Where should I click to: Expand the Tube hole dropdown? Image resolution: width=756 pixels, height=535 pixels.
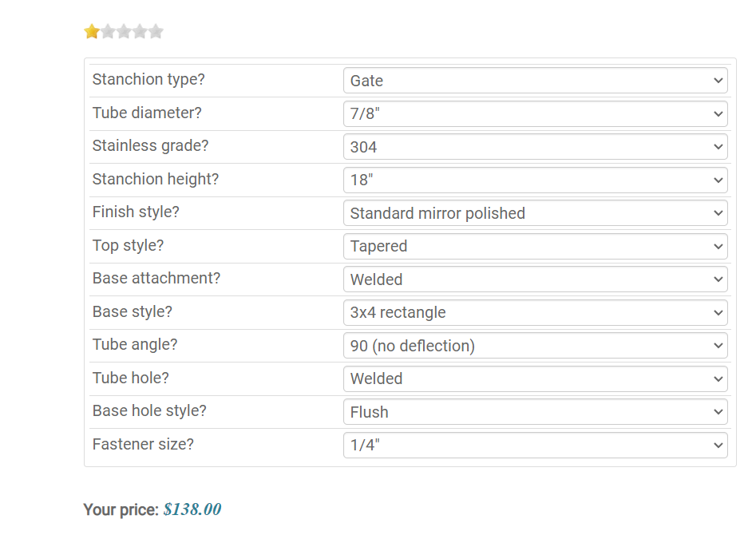pos(535,379)
